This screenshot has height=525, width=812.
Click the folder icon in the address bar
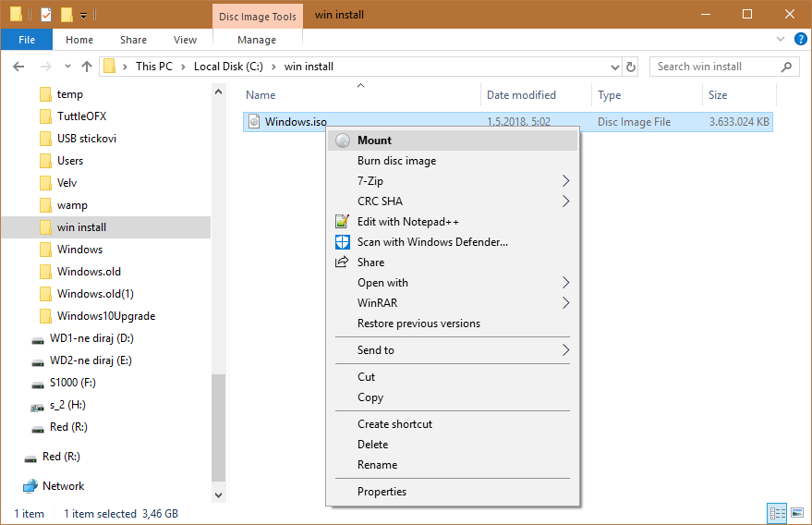[x=109, y=67]
